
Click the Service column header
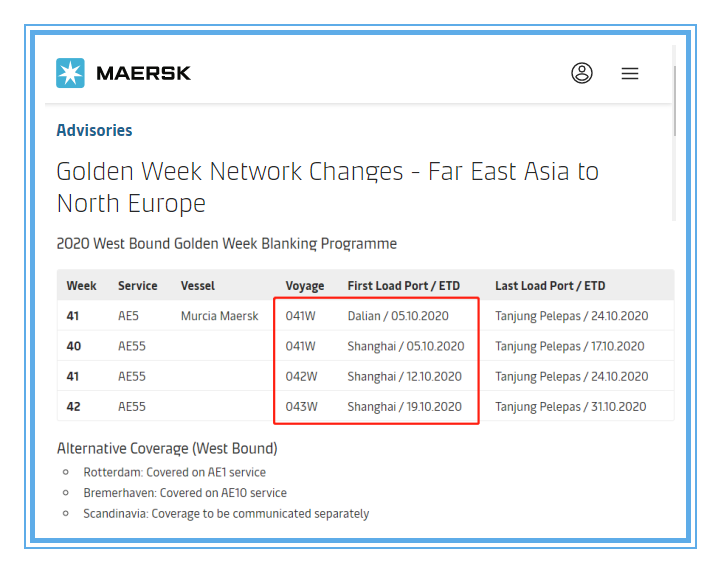click(x=137, y=286)
